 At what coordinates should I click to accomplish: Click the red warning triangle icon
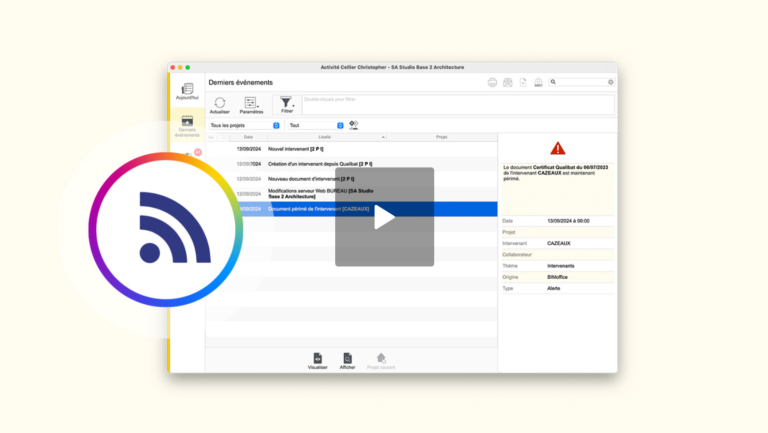(x=557, y=148)
